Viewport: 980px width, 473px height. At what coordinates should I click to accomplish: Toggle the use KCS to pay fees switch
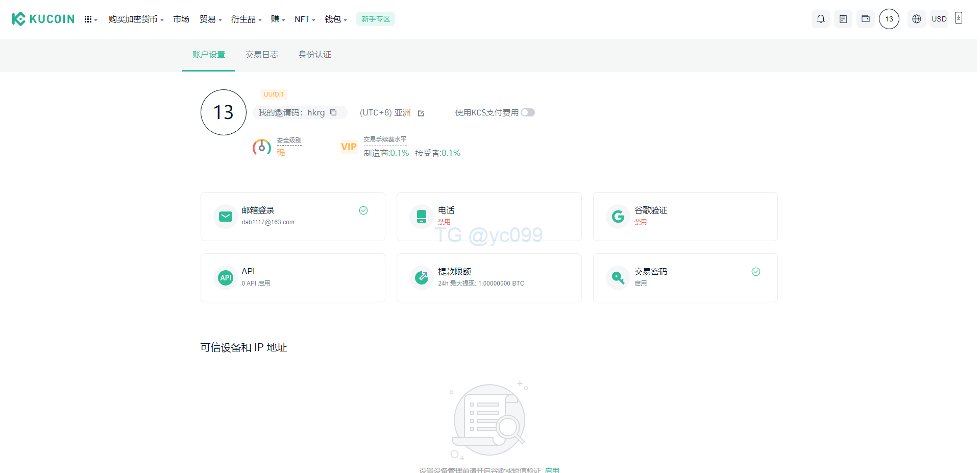coord(527,112)
